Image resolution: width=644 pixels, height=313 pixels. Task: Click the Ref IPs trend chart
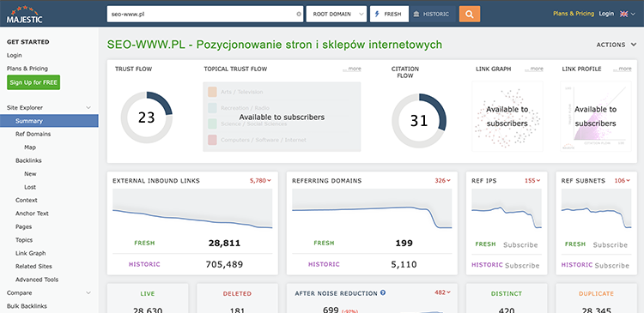tap(507, 208)
